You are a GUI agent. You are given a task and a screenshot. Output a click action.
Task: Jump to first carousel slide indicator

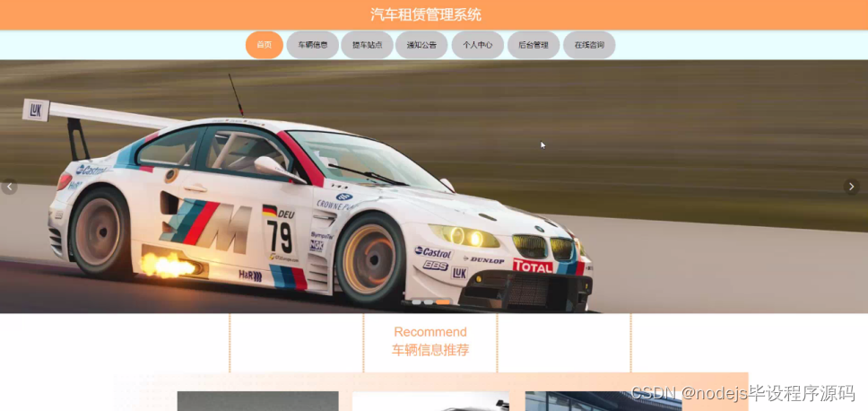click(416, 302)
